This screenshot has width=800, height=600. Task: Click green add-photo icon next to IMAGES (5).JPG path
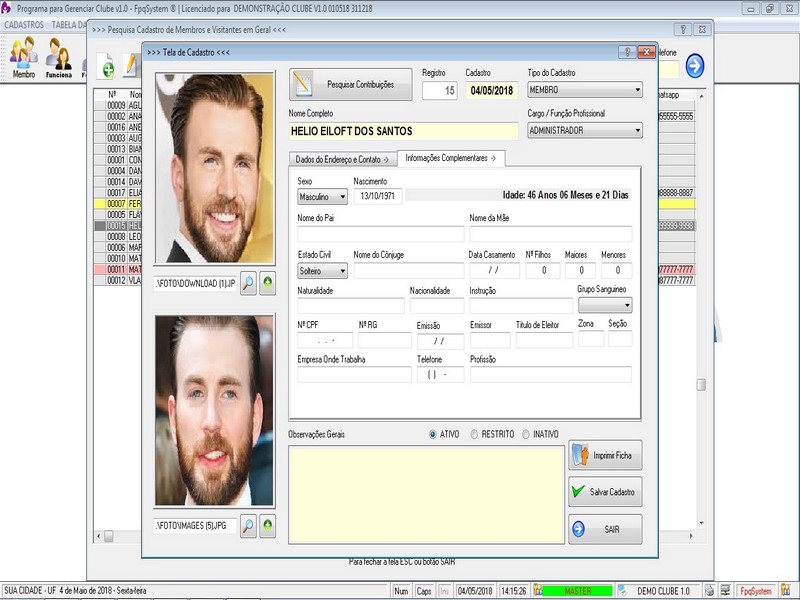click(x=267, y=526)
